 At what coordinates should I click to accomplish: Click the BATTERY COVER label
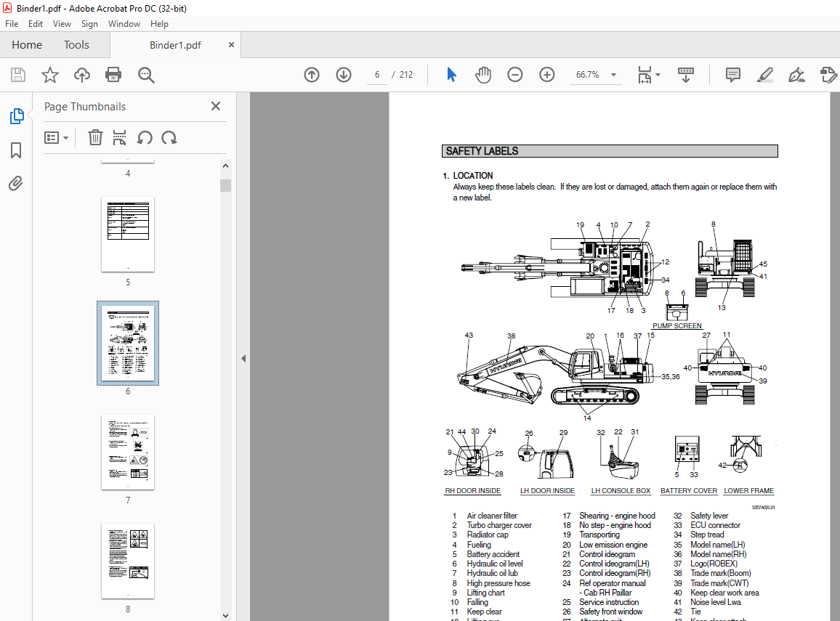point(689,491)
